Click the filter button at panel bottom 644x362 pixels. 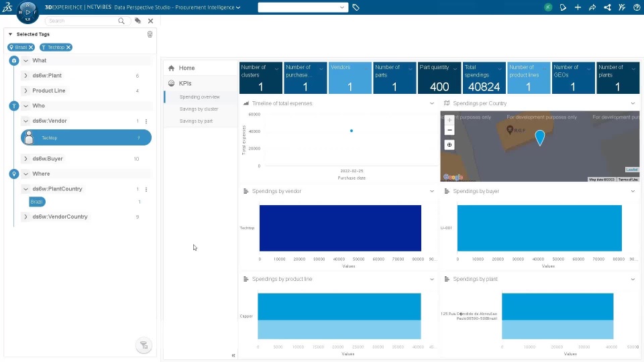pos(144,345)
